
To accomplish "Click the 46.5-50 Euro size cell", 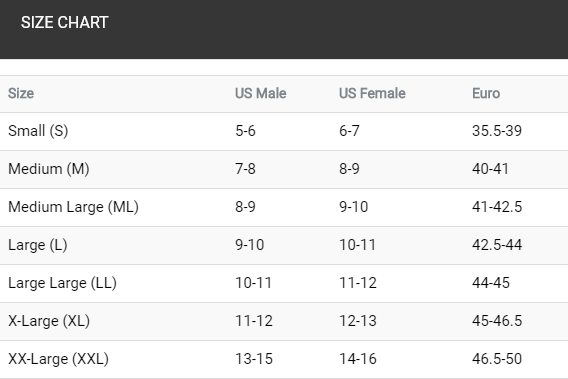I will pos(497,359).
